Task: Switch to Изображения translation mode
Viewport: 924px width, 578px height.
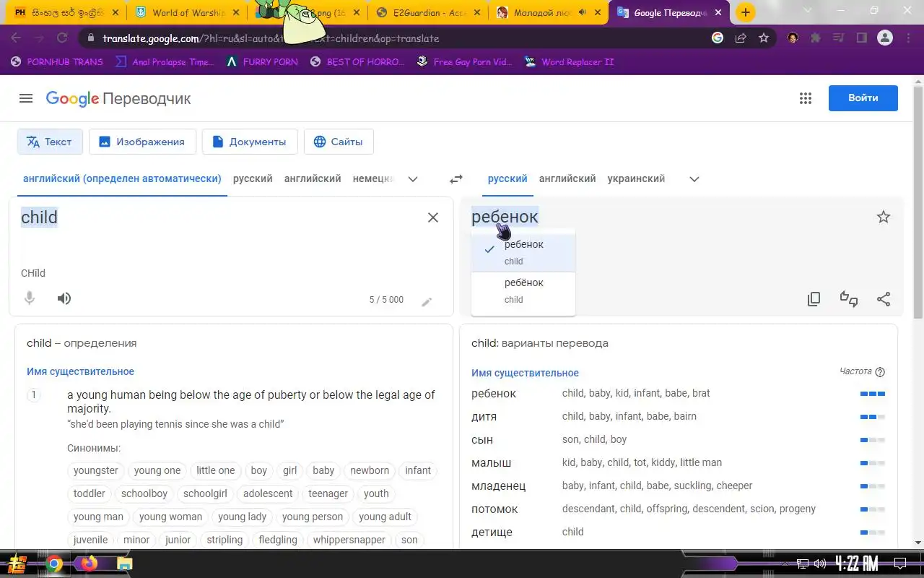Action: point(142,142)
